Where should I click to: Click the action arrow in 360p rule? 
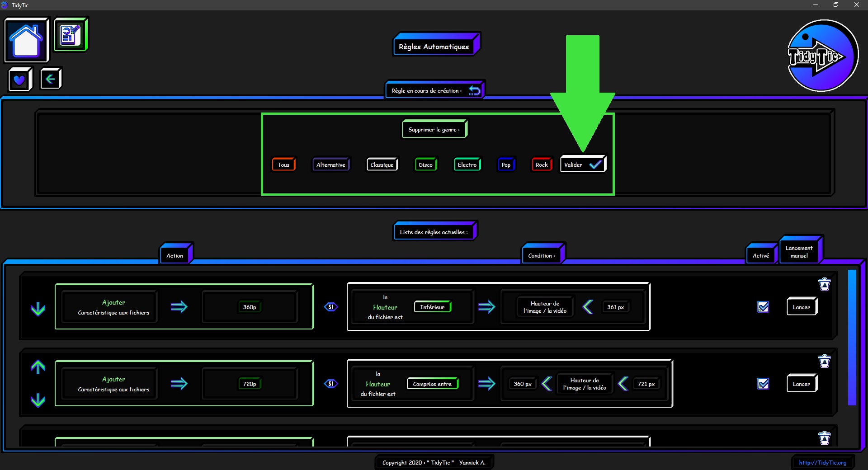tap(179, 307)
